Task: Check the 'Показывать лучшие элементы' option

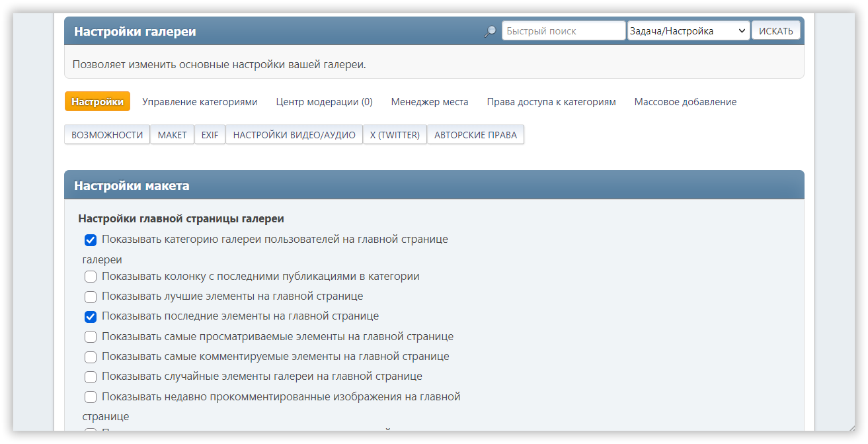Action: click(x=91, y=296)
